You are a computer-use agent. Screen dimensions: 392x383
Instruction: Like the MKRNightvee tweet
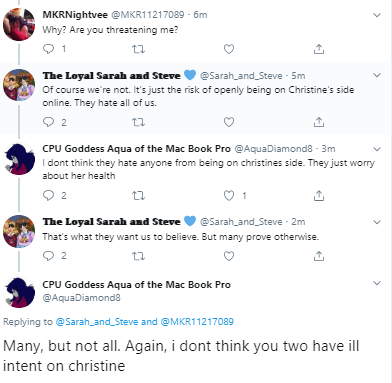point(229,49)
